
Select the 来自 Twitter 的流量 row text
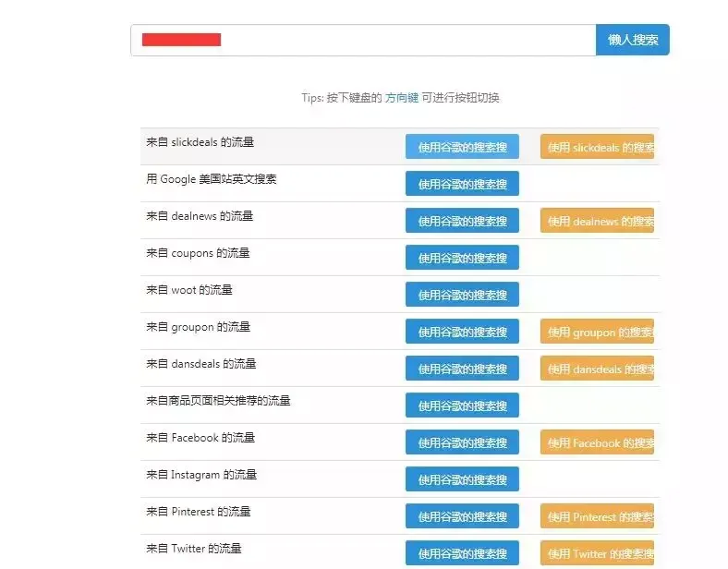(x=194, y=549)
